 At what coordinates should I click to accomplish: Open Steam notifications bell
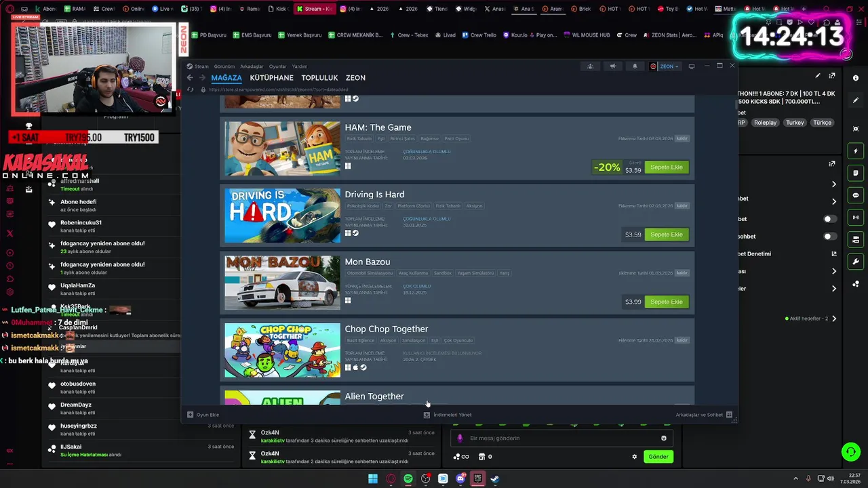(635, 66)
